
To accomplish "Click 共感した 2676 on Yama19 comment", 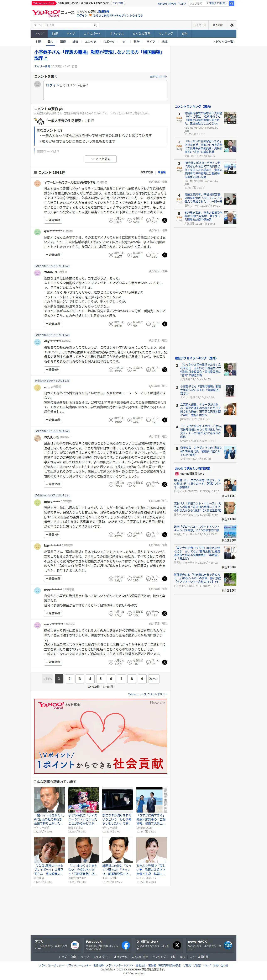I will point(111,324).
